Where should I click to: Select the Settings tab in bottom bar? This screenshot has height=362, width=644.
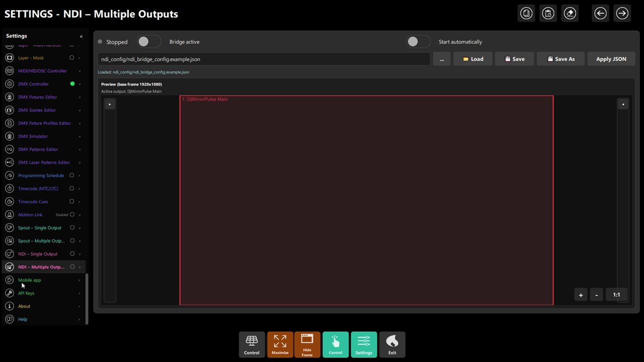(x=364, y=345)
